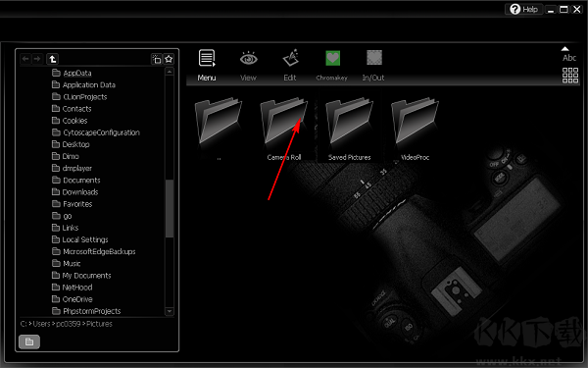Select OneDrive folder in tree
The image size is (588, 368).
(x=72, y=299)
